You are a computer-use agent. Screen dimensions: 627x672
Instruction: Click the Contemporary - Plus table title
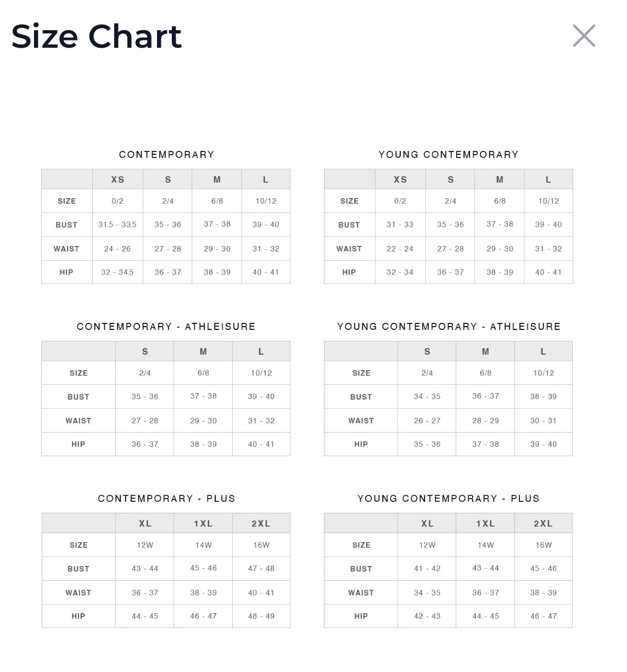tap(166, 499)
